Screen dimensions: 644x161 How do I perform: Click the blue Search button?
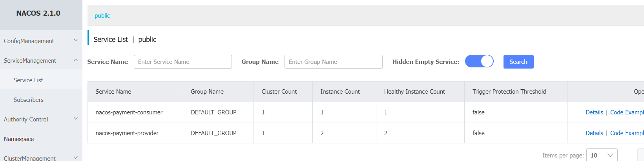[518, 62]
